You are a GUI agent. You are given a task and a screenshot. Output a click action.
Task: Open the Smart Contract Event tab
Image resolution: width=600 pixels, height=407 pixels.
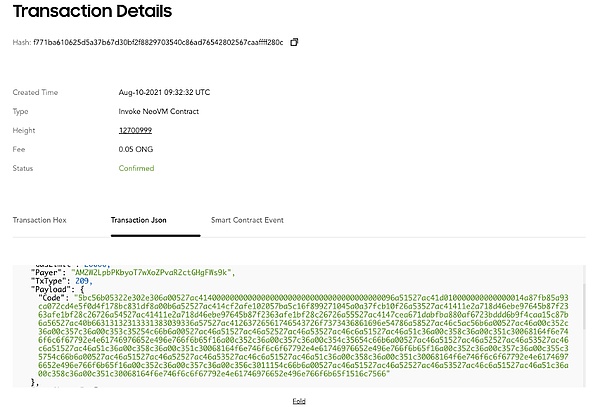coord(247,218)
